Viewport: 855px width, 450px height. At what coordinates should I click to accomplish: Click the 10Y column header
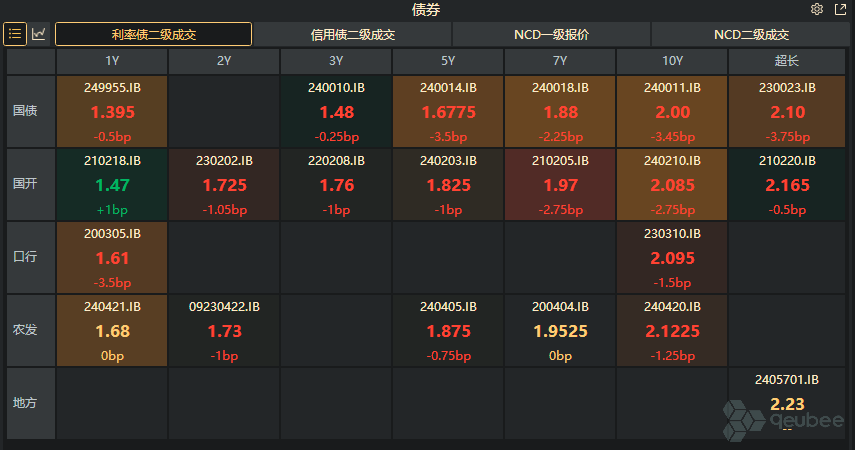point(672,61)
